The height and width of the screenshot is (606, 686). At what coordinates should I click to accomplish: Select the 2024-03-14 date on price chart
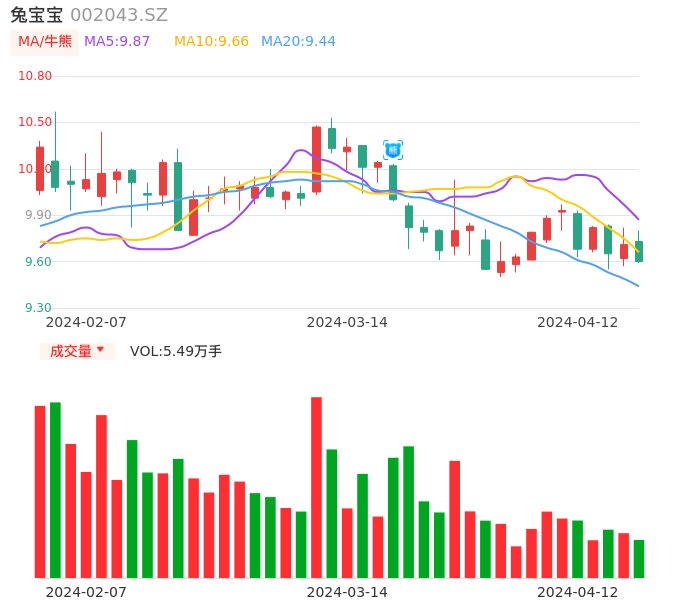point(347,322)
